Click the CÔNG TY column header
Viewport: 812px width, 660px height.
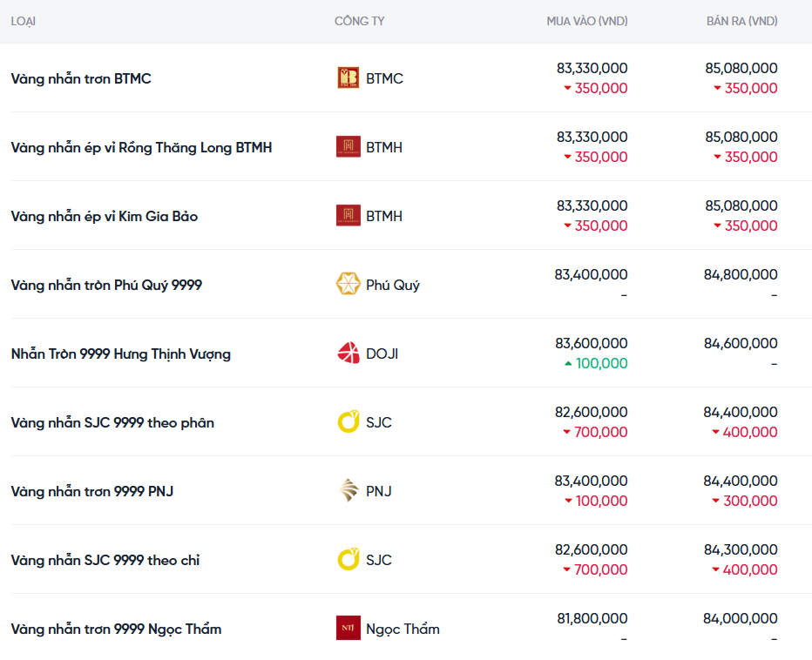tap(360, 21)
